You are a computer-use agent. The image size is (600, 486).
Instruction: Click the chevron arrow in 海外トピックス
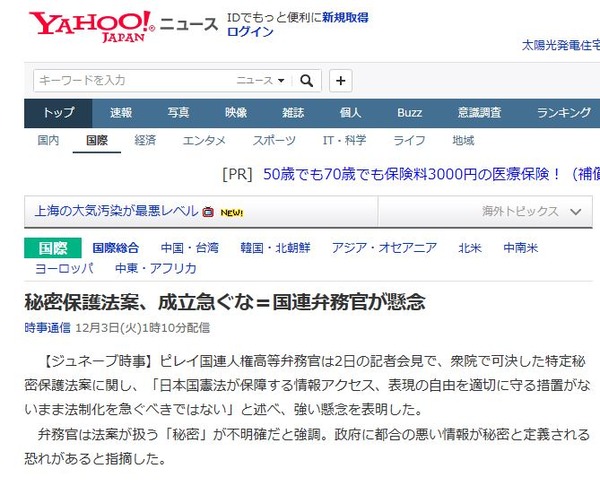(576, 212)
